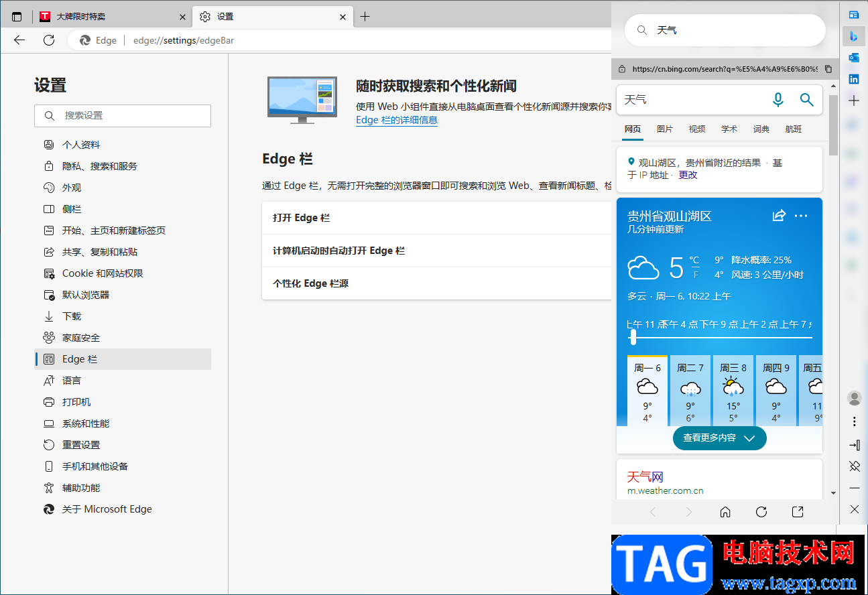Open a new browser tab
Screen dimensions: 868x595
pyautogui.click(x=365, y=17)
